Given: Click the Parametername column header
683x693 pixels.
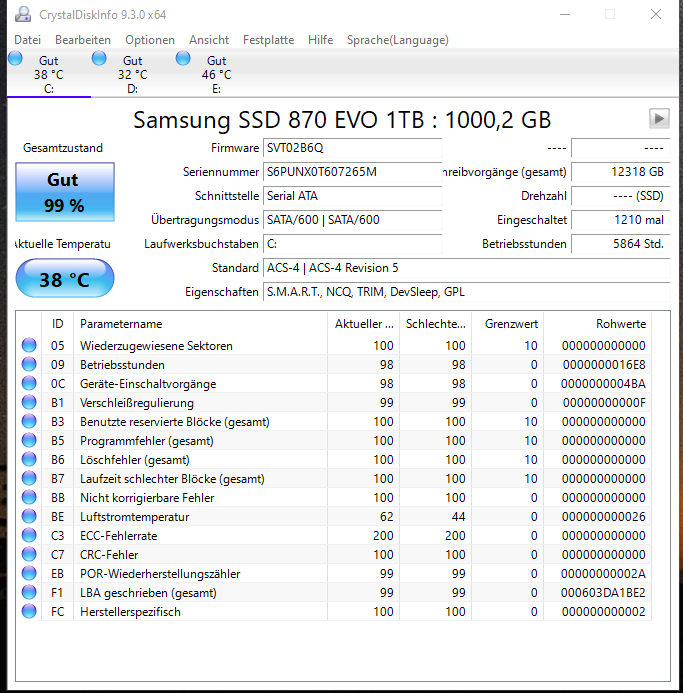Looking at the screenshot, I should [x=200, y=324].
